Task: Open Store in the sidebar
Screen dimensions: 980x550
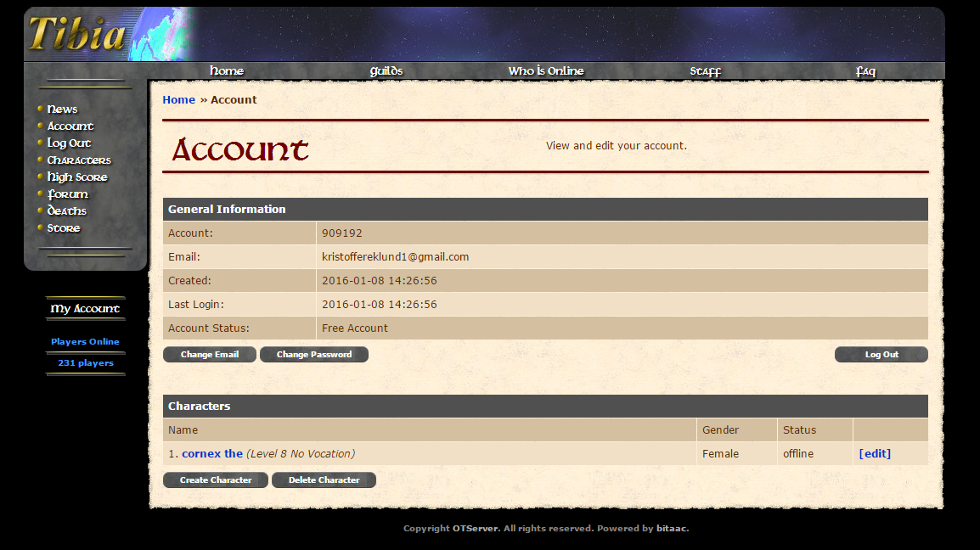Action: [63, 228]
